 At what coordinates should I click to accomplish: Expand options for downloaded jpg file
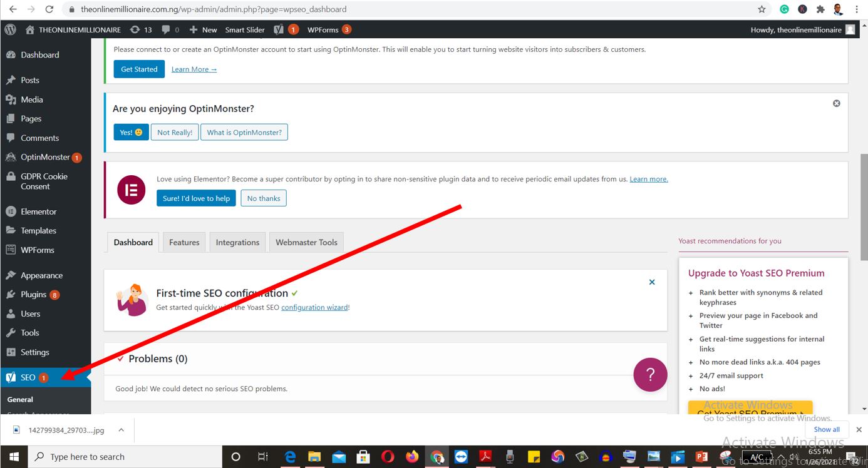coord(121,430)
